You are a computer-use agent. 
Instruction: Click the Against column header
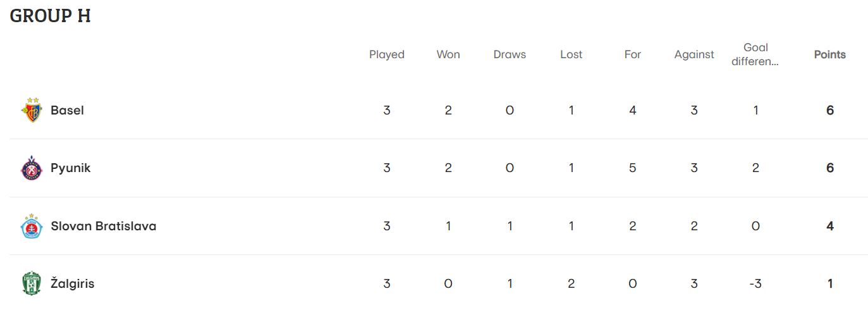coord(694,54)
